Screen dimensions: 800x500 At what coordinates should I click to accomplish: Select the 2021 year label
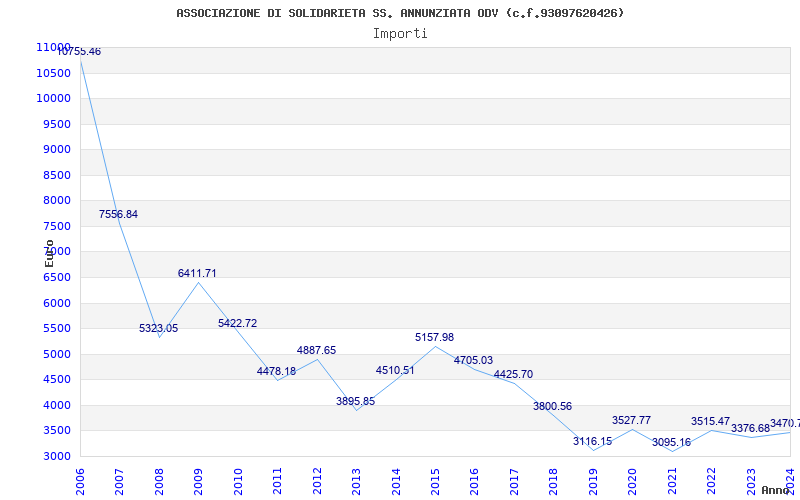click(672, 482)
